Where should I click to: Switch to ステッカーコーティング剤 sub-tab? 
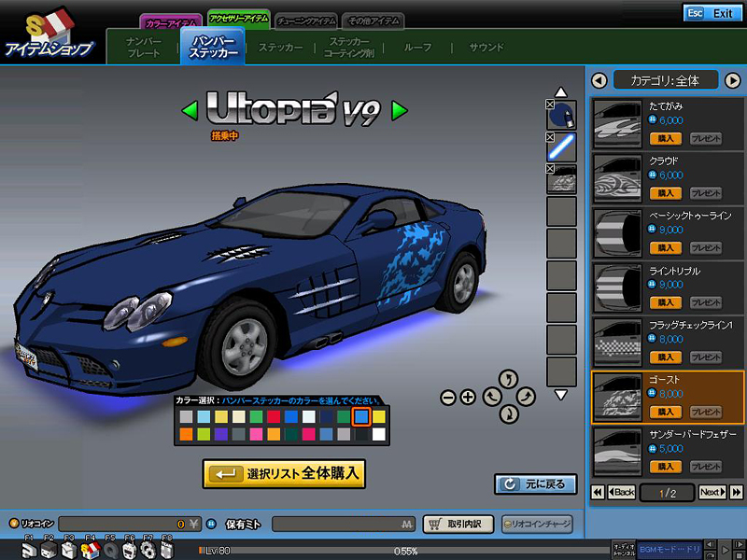[x=349, y=48]
